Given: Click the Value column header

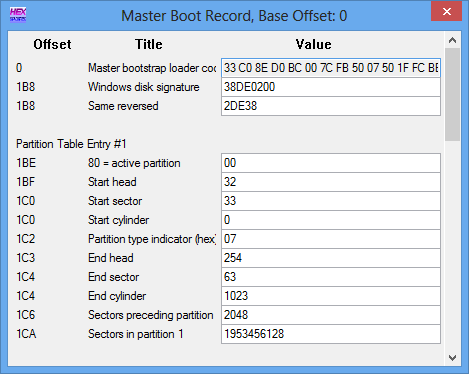Looking at the screenshot, I should click(314, 44).
